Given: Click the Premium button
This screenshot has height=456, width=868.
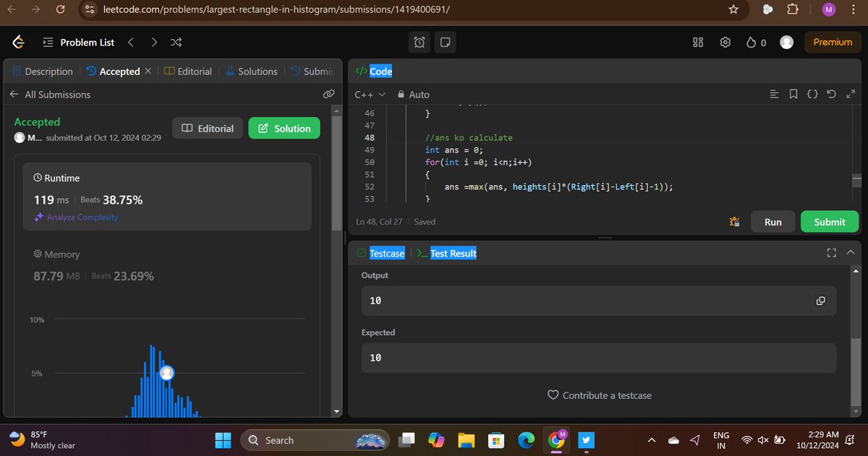Looking at the screenshot, I should tap(833, 43).
